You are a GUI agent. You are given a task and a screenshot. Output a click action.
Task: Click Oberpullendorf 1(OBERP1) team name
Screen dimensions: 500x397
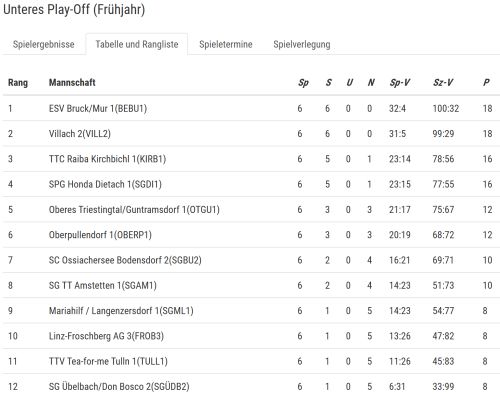pos(100,235)
